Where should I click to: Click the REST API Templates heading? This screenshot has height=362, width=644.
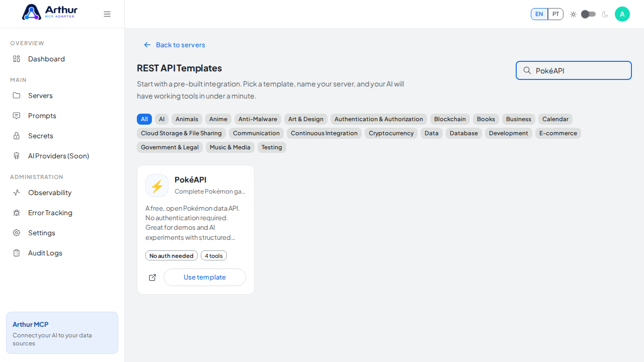click(x=179, y=68)
